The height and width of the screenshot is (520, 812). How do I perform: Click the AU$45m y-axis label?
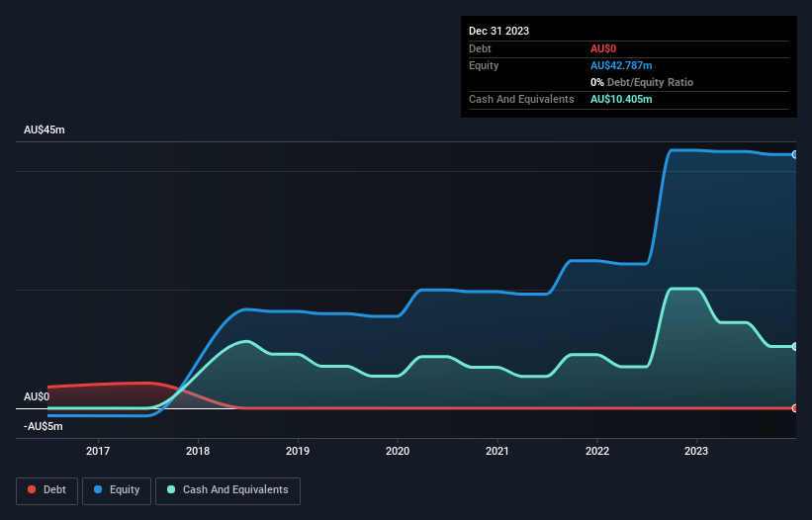45,130
